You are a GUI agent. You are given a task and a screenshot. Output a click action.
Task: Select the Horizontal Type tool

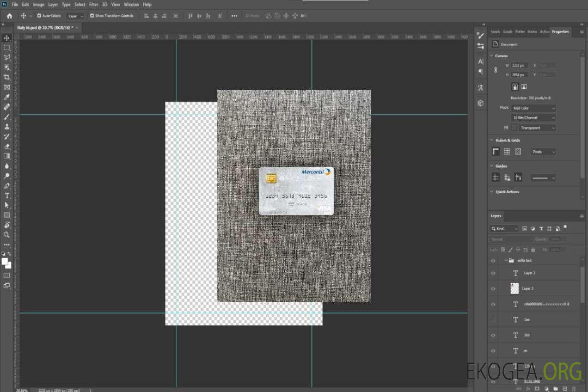pos(7,195)
